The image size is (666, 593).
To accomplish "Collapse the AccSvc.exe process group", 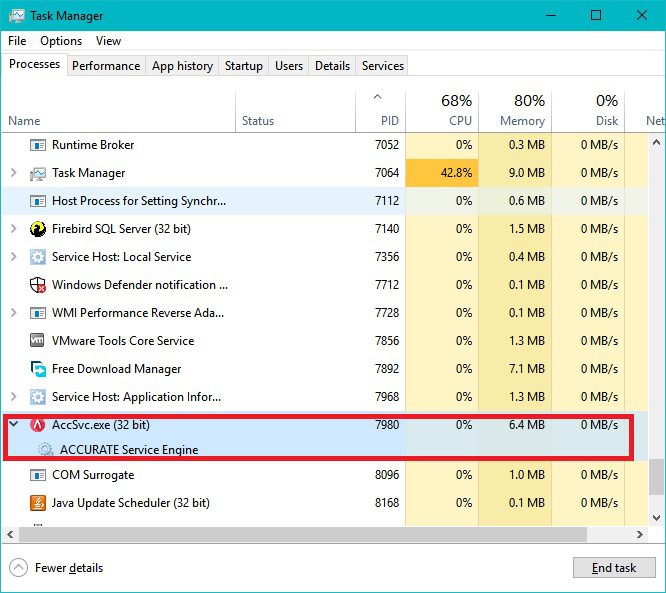I will point(14,424).
